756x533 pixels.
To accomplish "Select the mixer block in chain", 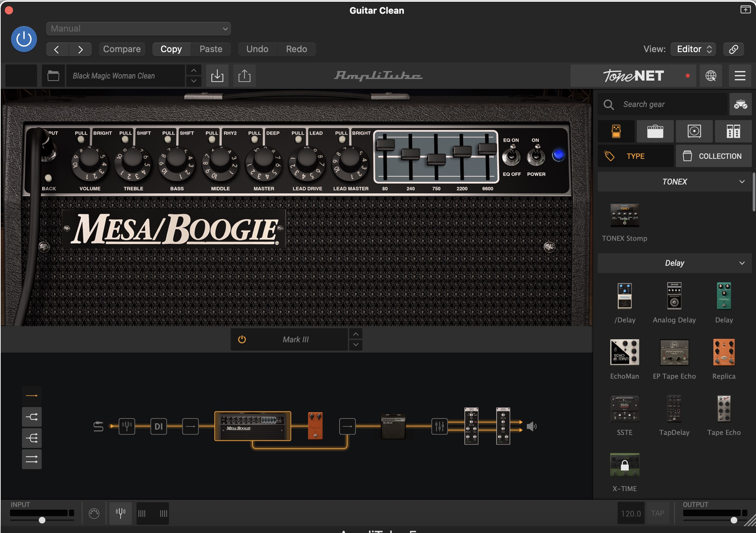I will (x=439, y=426).
